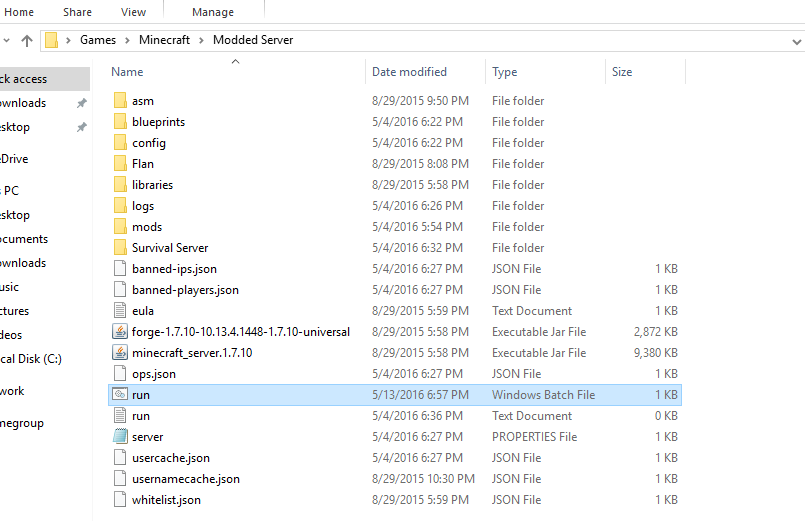Open the Share ribbon tab

78,12
